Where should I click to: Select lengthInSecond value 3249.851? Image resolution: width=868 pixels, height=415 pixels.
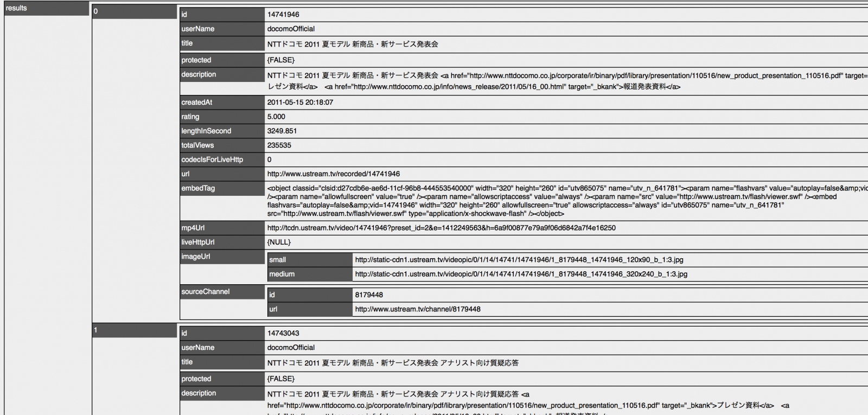click(282, 131)
